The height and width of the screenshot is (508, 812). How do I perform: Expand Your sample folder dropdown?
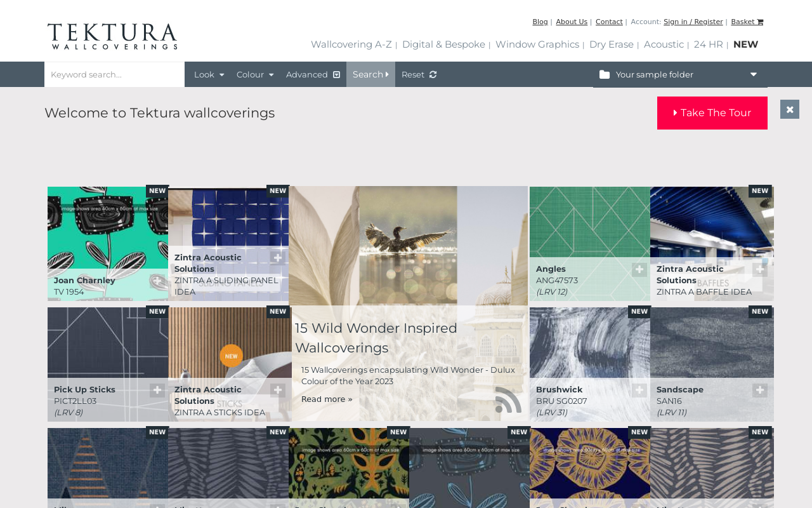pyautogui.click(x=680, y=74)
